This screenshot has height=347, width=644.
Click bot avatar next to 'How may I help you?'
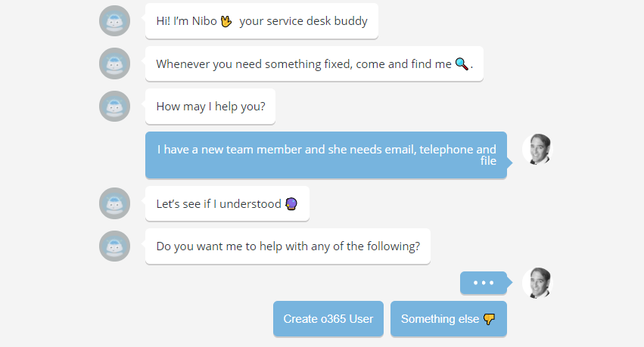click(114, 107)
